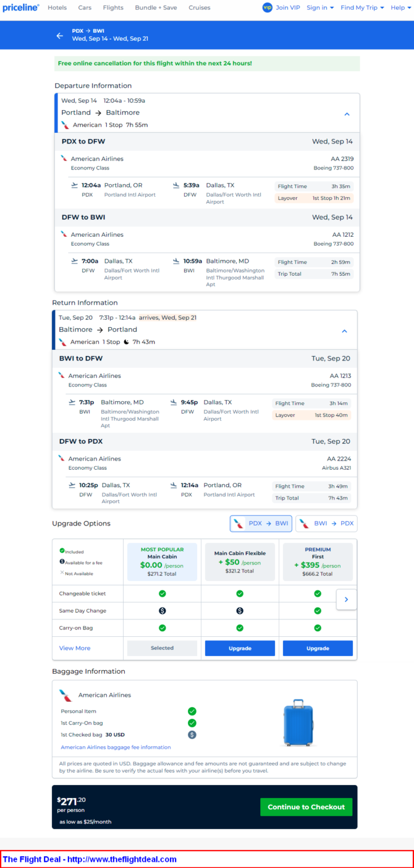Click Airbus A321 aircraft text

coord(336,468)
